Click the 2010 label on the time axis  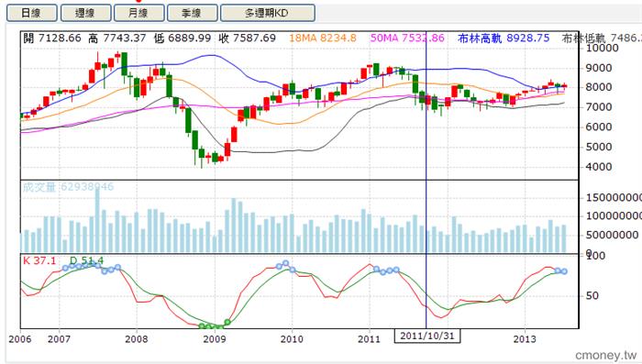pyautogui.click(x=292, y=339)
